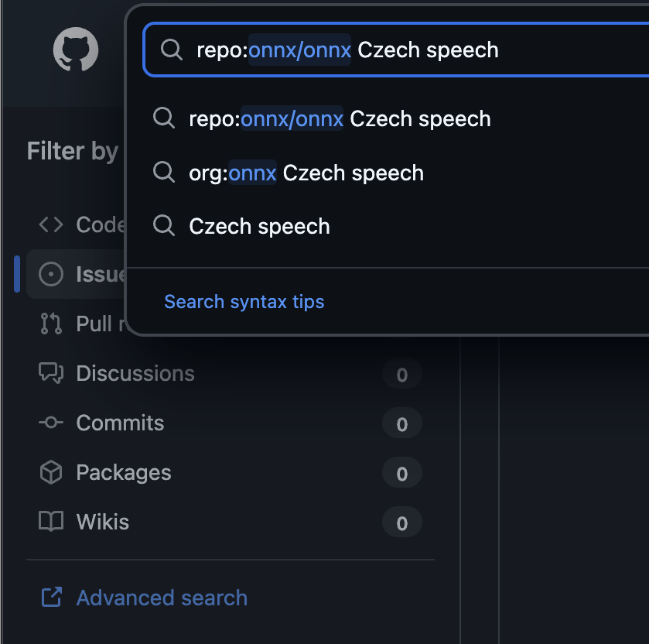Click the search input containing repo:onnx/onnx
This screenshot has height=644, width=649.
pyautogui.click(x=418, y=50)
